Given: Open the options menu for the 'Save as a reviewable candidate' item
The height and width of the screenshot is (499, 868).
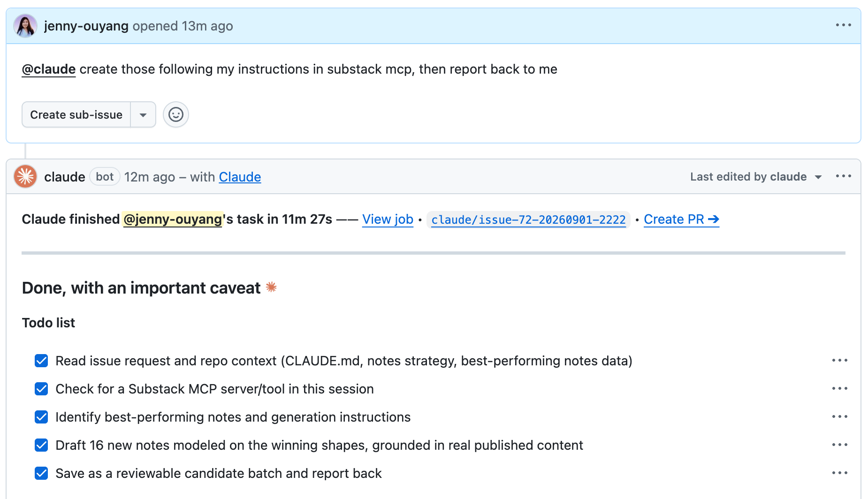Looking at the screenshot, I should coord(839,473).
